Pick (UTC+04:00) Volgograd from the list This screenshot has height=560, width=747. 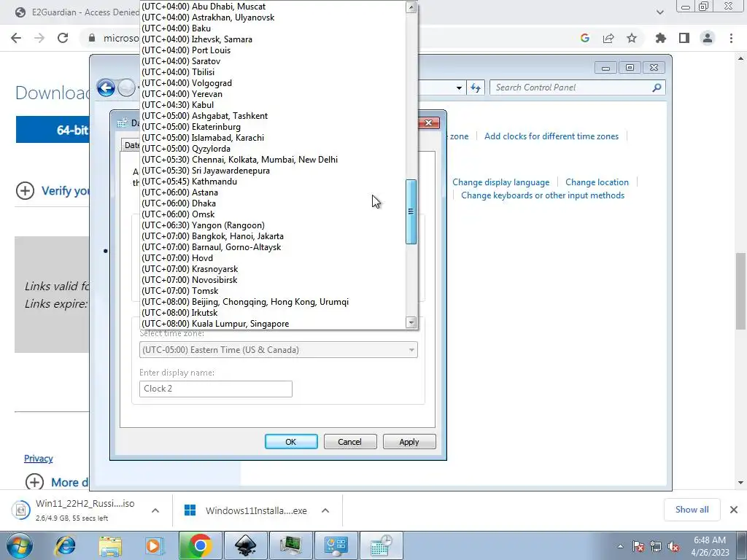click(273, 83)
